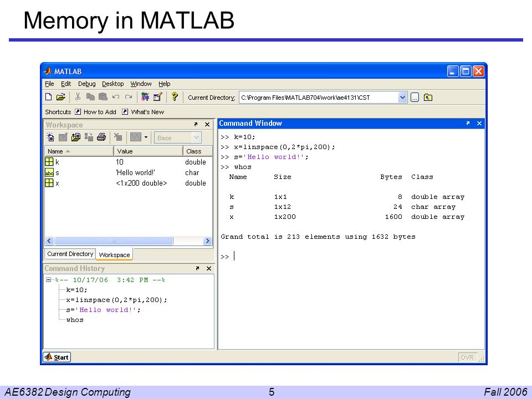This screenshot has height=399, width=532.
Task: Click the yellow Help question mark
Action: 175,97
